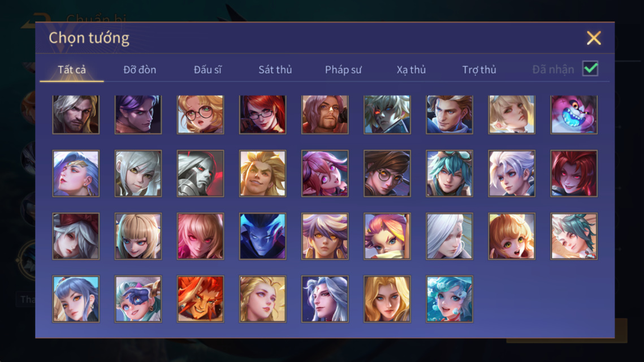Select the blue grinning cat hero portrait
The image size is (644, 362).
tap(574, 115)
